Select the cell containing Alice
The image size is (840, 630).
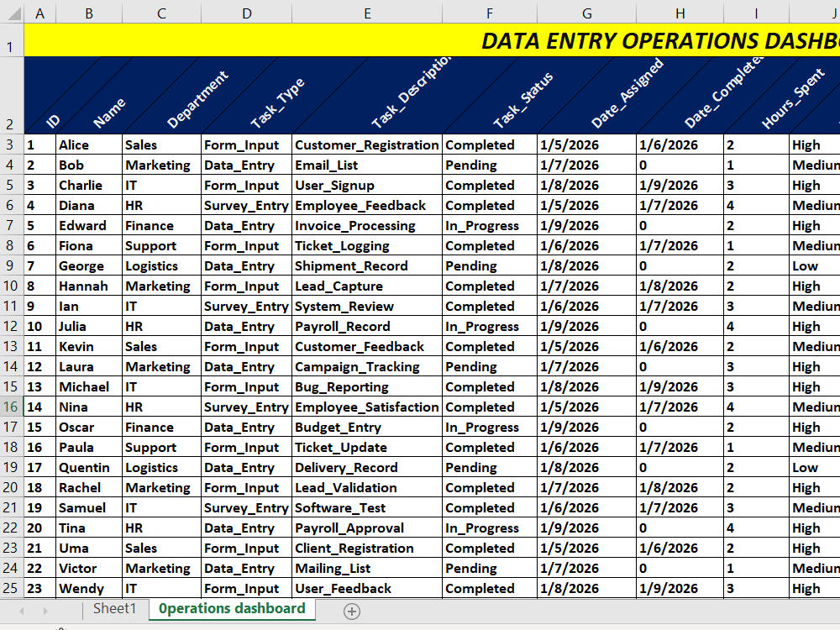89,144
